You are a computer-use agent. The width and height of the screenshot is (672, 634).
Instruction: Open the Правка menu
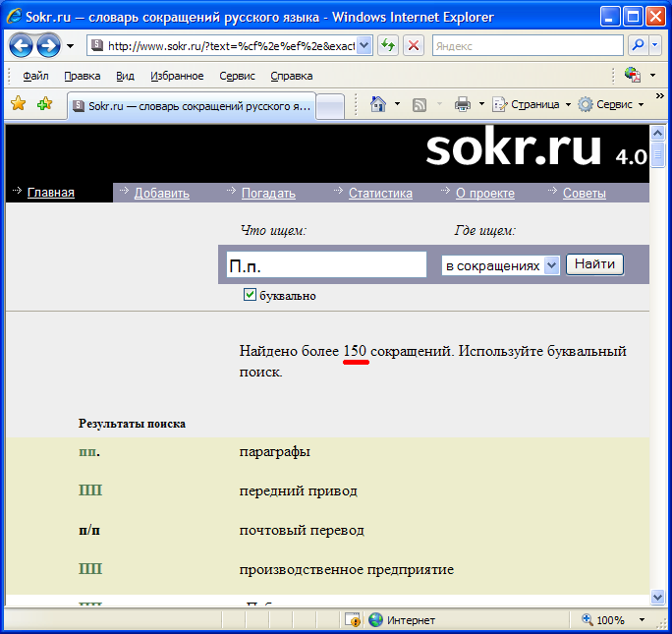[83, 76]
